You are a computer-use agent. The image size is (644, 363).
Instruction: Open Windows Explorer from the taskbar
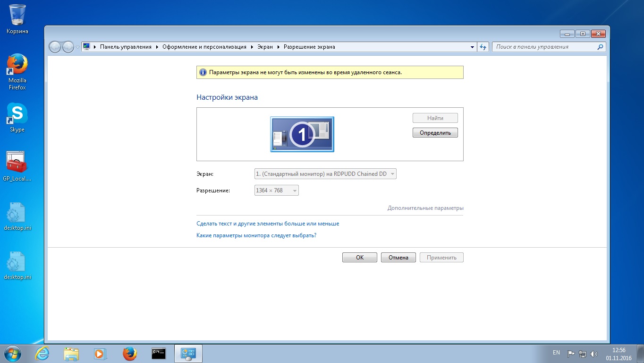pyautogui.click(x=71, y=353)
